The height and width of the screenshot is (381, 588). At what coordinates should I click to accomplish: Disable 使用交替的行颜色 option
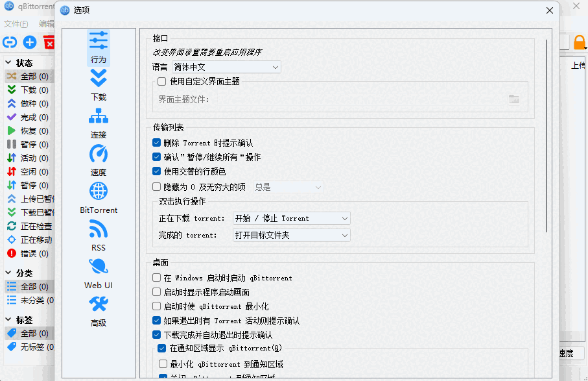click(156, 172)
